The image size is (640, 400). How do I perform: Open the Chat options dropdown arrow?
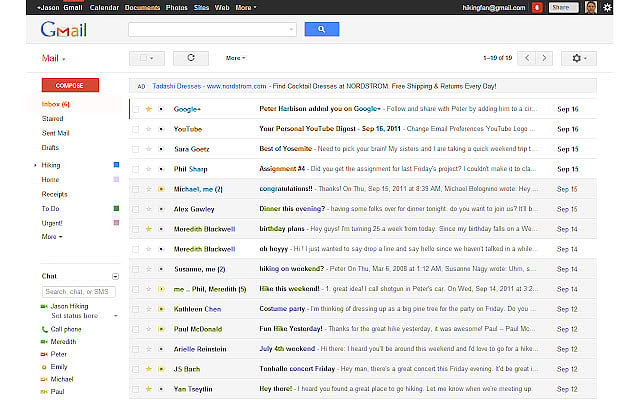tap(115, 275)
